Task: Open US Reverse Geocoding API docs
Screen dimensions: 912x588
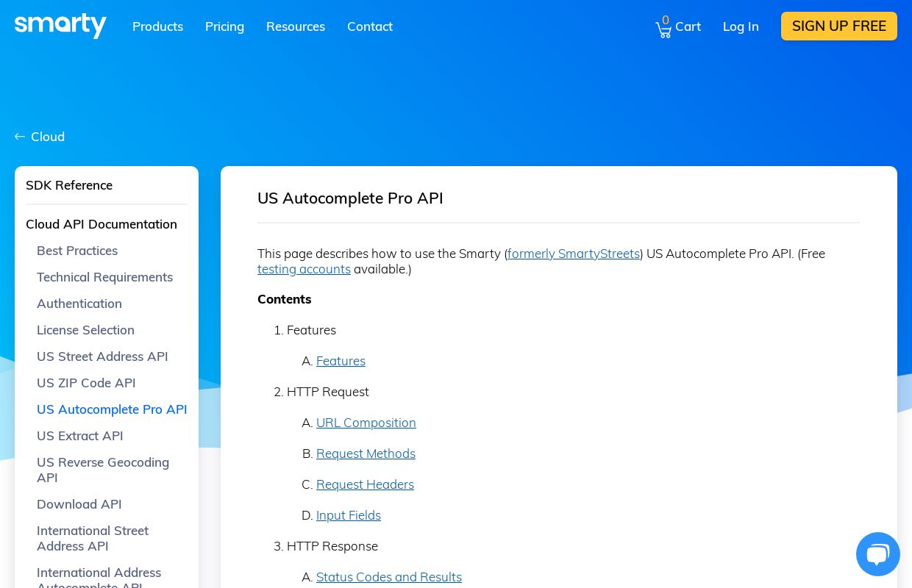Action: 103,470
